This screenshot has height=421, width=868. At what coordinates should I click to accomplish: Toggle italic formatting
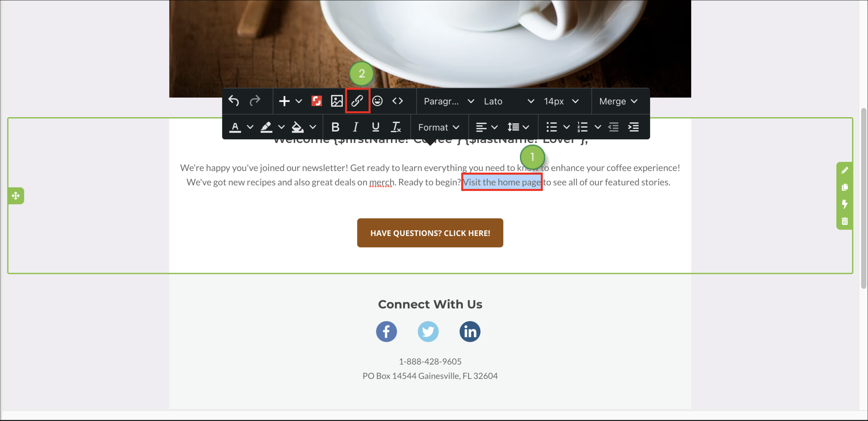click(355, 127)
